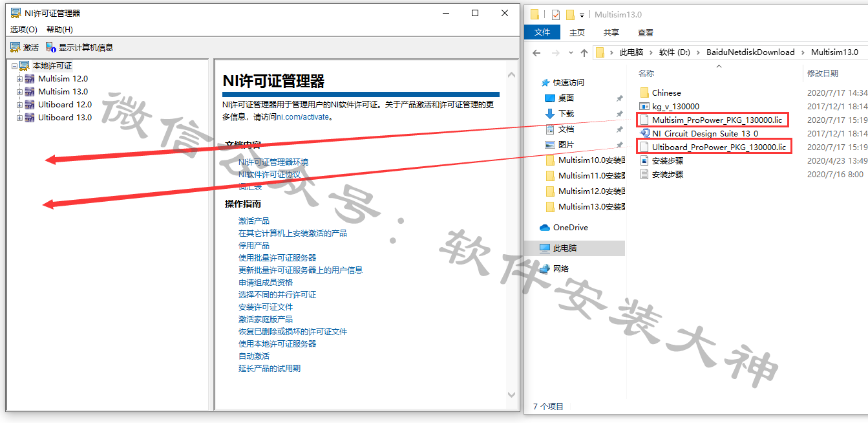The width and height of the screenshot is (868, 423).
Task: Click the 快速访问 star icon
Action: [x=545, y=82]
